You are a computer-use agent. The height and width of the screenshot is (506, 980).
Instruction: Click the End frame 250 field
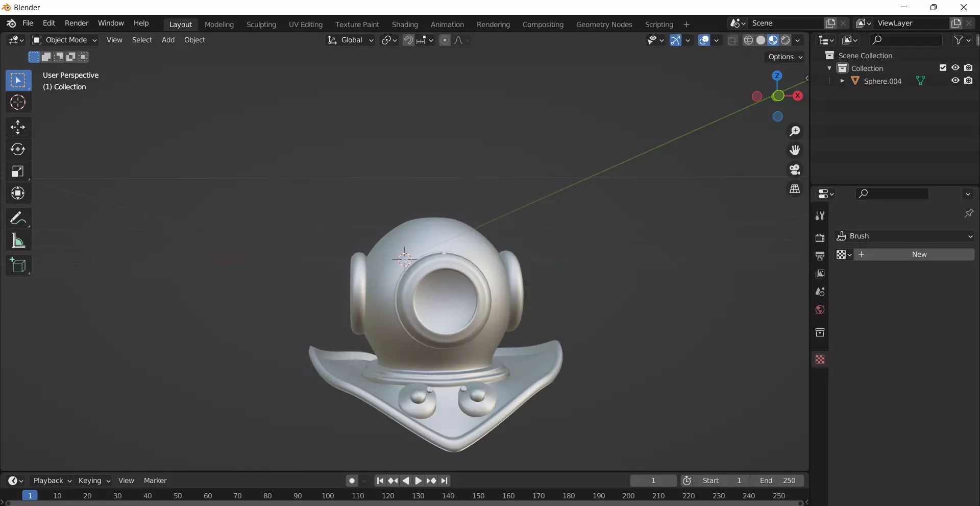click(x=777, y=480)
